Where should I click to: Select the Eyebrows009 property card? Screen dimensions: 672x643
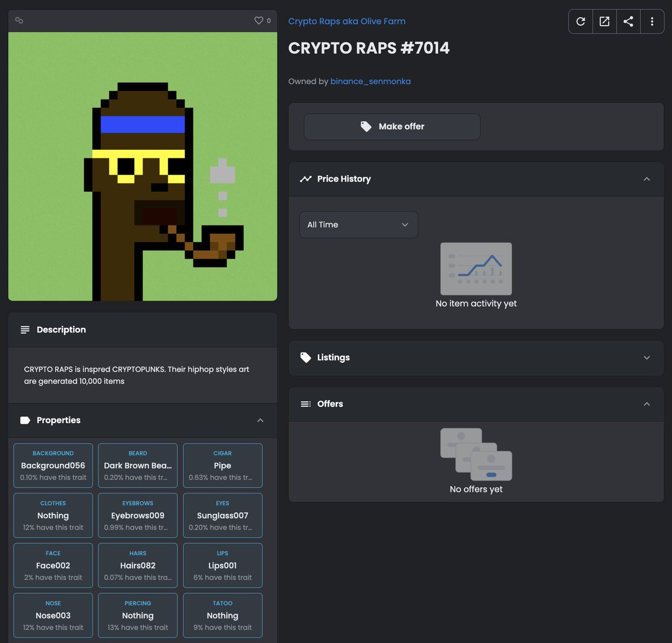pos(138,515)
